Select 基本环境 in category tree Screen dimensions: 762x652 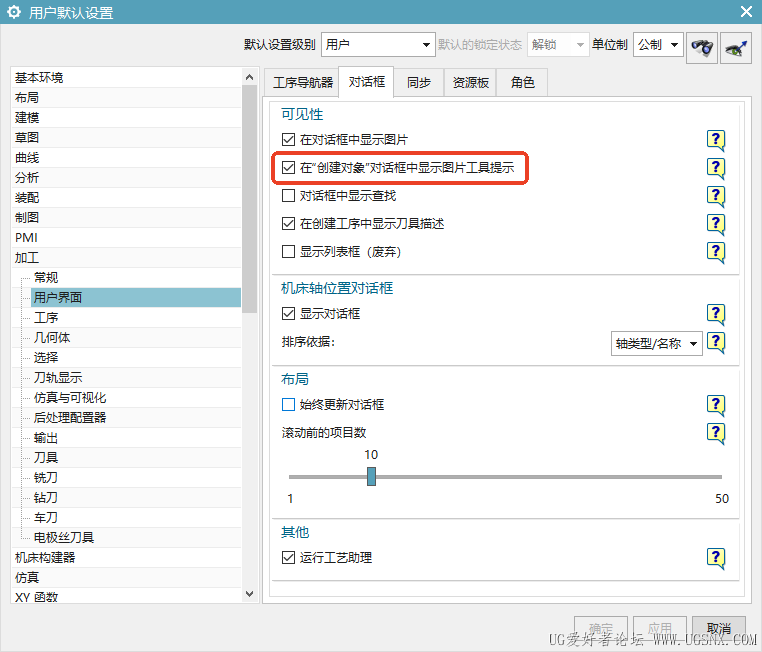(126, 78)
